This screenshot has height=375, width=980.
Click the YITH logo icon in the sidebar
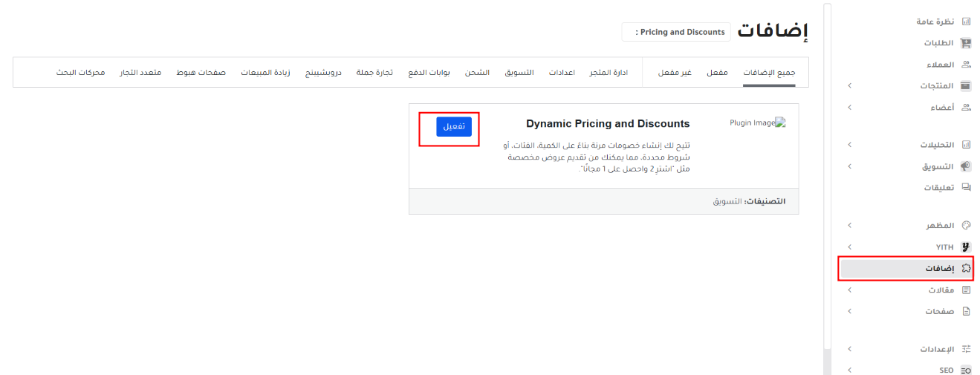[x=967, y=247]
